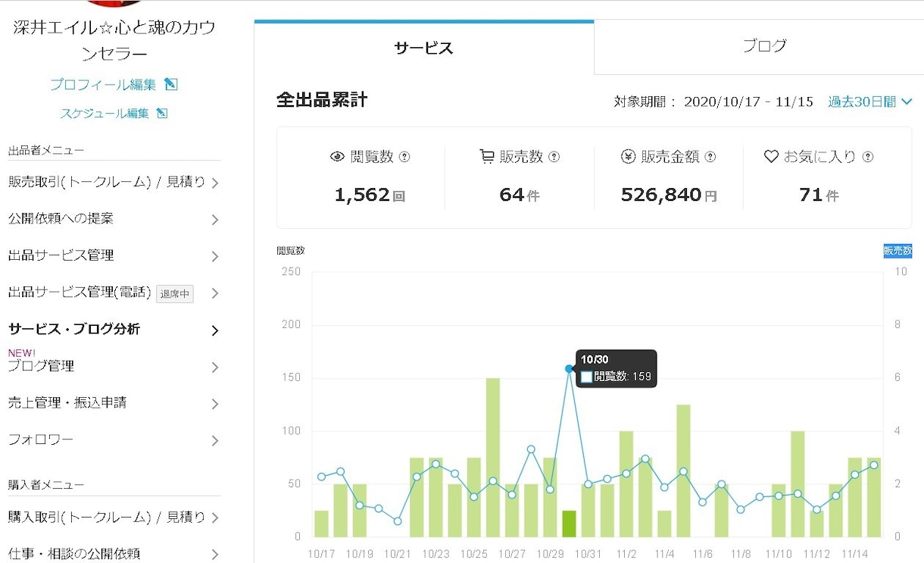924x563 pixels.
Task: Switch to the サービス tab
Action: coord(424,48)
